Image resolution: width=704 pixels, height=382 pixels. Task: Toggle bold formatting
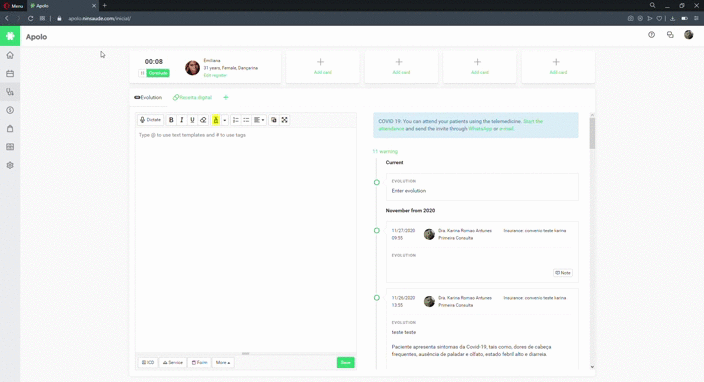point(171,120)
